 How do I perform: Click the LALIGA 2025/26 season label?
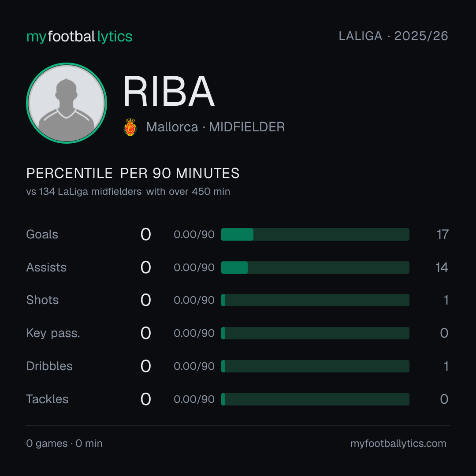click(x=393, y=36)
